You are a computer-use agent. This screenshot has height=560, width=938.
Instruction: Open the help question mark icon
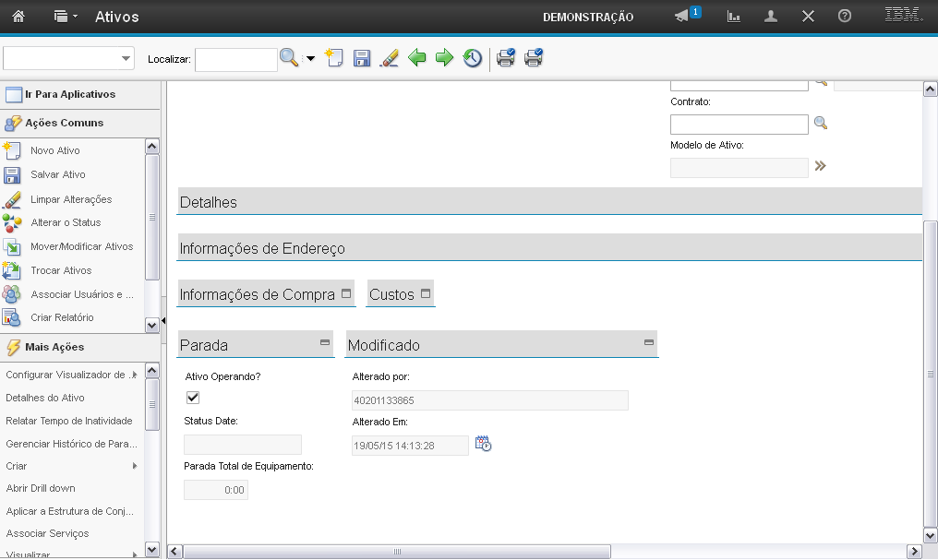(x=844, y=17)
